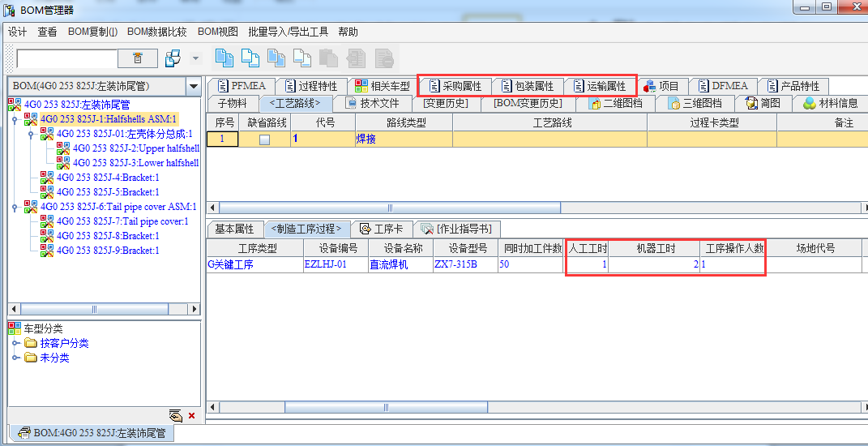Click the search button beside the input box
Viewport: 868px width, 446px height.
(137, 58)
